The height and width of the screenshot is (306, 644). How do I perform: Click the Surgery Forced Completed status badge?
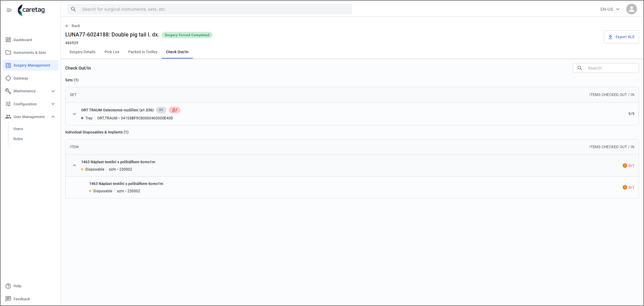tap(187, 35)
